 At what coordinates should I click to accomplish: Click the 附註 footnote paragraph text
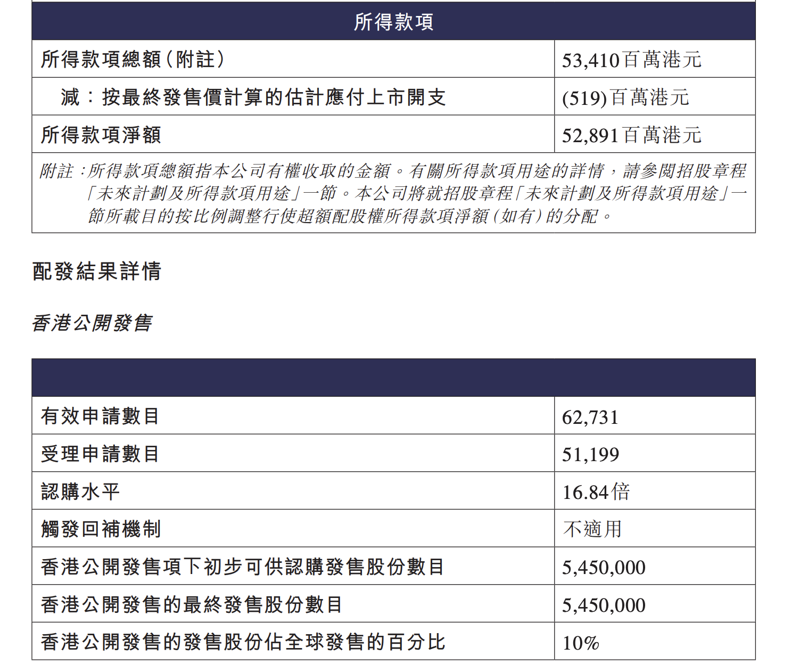point(393,193)
